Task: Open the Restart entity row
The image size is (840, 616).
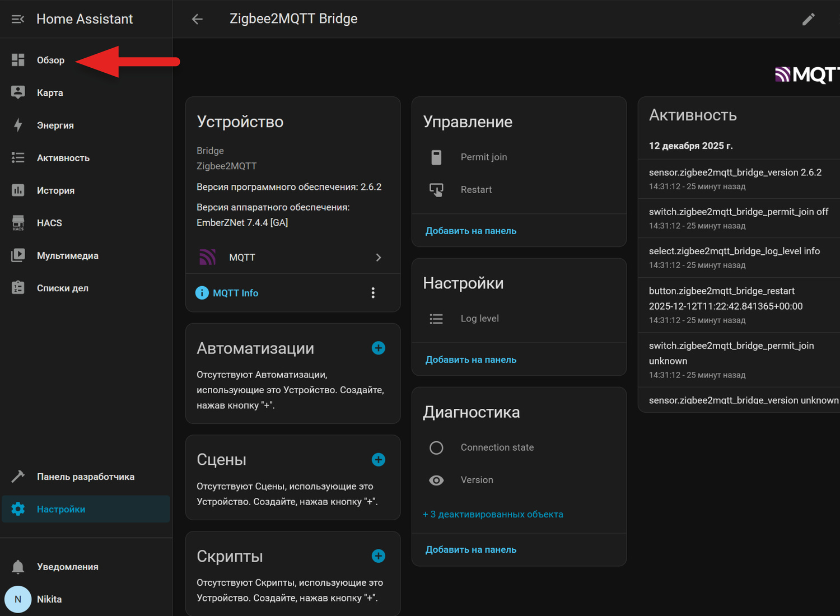Action: (519, 190)
